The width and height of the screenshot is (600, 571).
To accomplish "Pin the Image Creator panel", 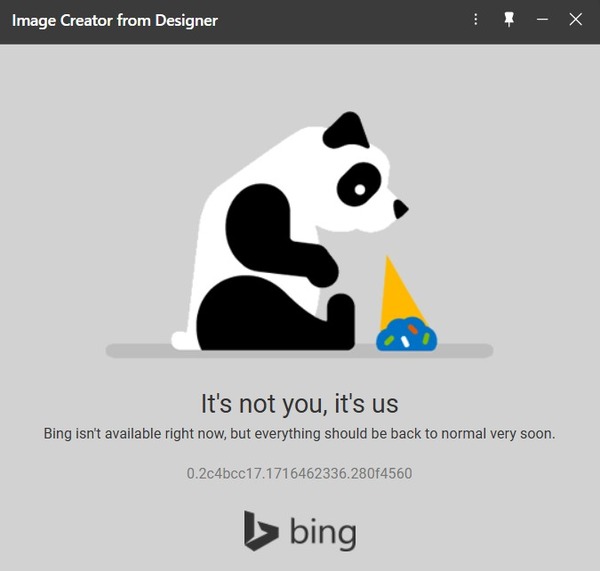I will [509, 19].
